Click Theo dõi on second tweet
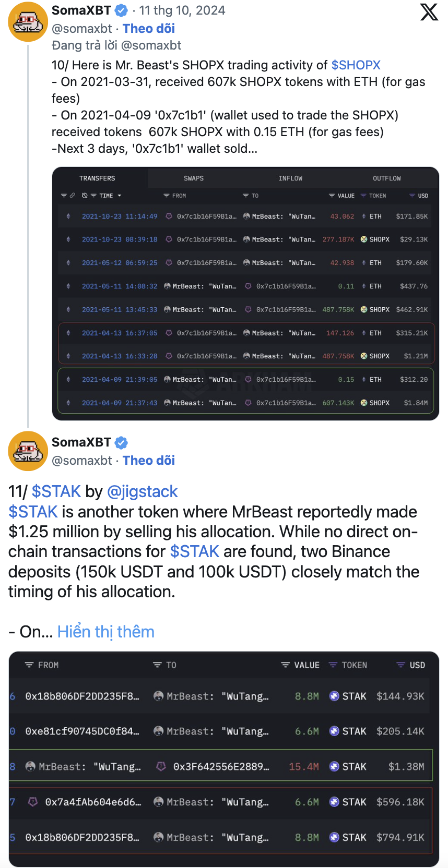448x868 pixels. [149, 461]
